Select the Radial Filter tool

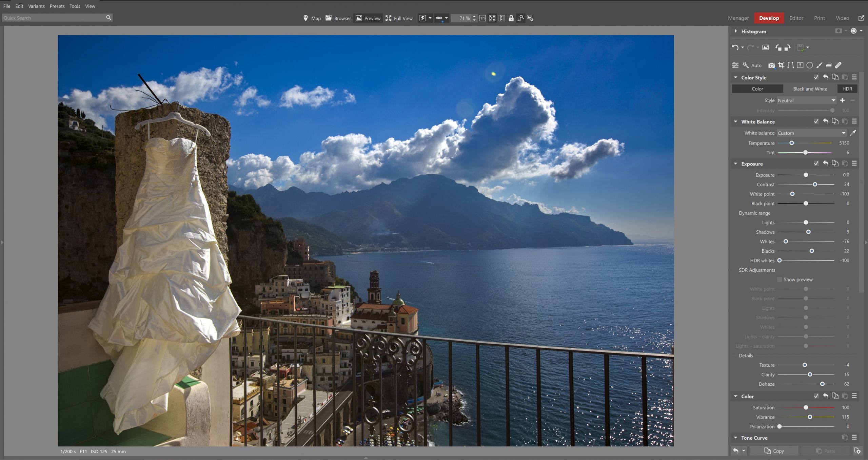(x=810, y=65)
